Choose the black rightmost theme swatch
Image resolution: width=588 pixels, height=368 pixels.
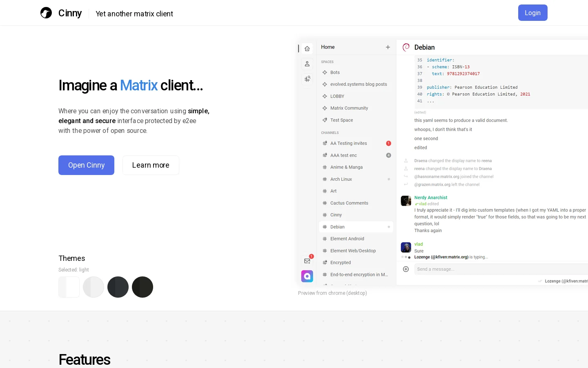(143, 287)
